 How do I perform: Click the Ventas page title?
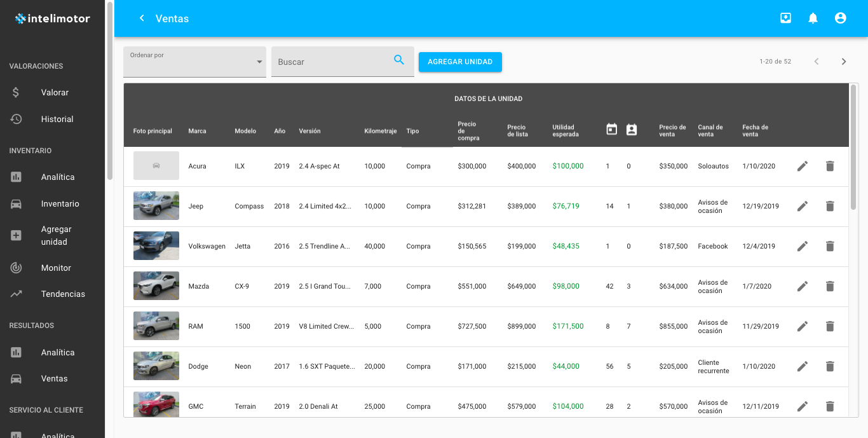point(172,18)
